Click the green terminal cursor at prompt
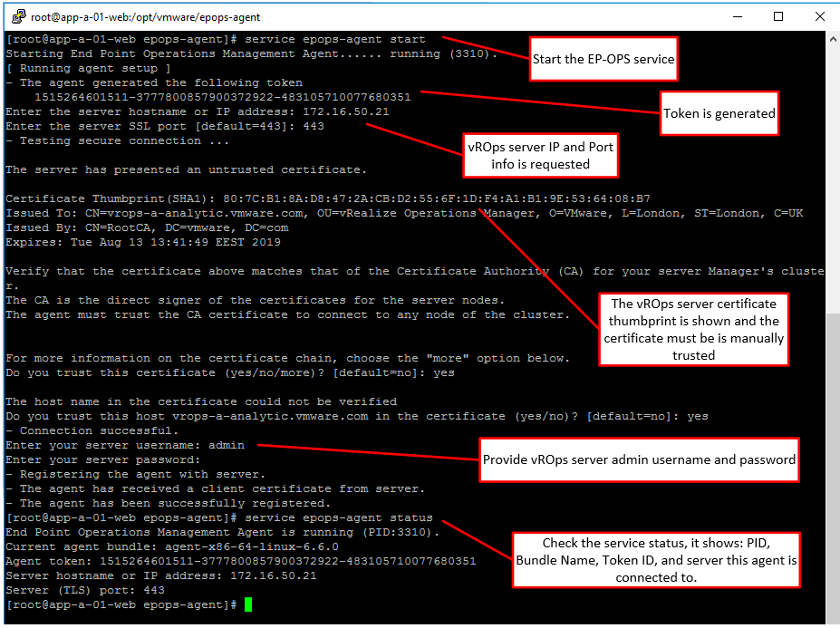Screen dimensions: 840x628 pos(248,604)
